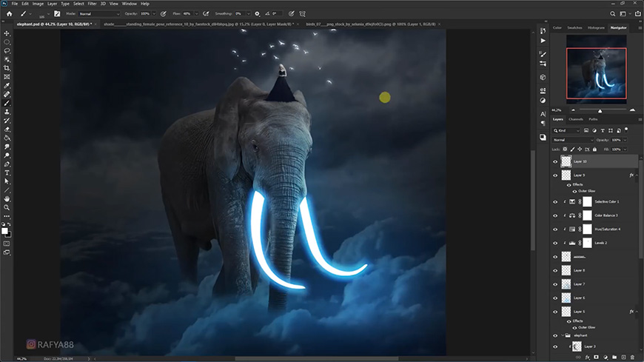Add a layer style with fx button
The height and width of the screenshot is (362, 644).
[587, 358]
